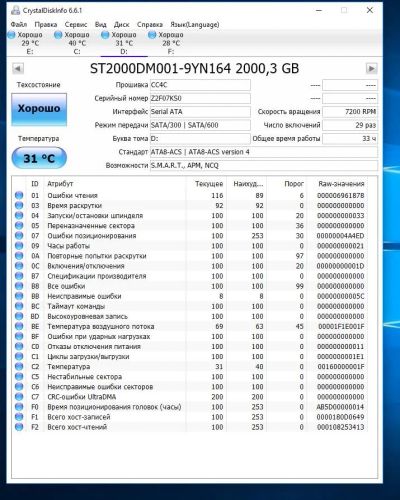The height and width of the screenshot is (500, 400).
Task: Open the Язык(Language) menu
Action: [195, 24]
